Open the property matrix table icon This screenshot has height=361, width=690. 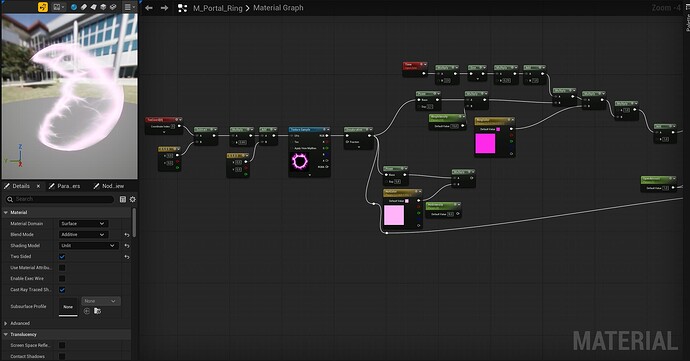pos(123,199)
